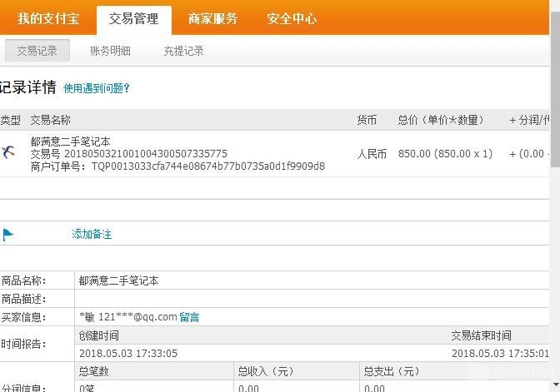The height and width of the screenshot is (392, 560).
Task: Click the 850.00 (850.00 x 1) total price
Action: [x=445, y=154]
